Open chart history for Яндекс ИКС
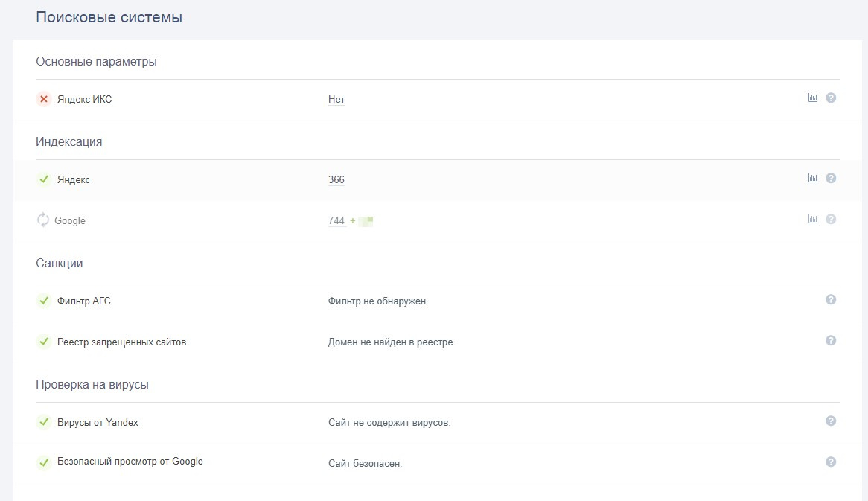This screenshot has width=868, height=501. click(x=812, y=98)
